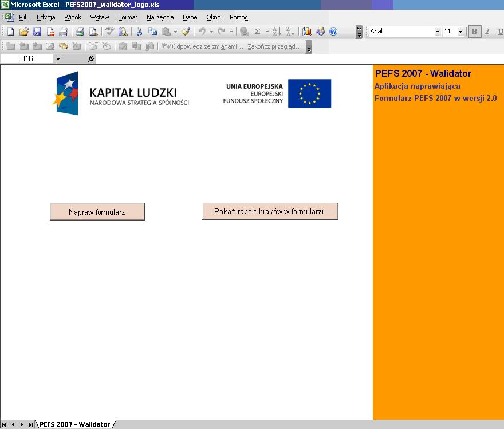
Task: Open the Name Box dropdown arrow
Action: coord(58,59)
